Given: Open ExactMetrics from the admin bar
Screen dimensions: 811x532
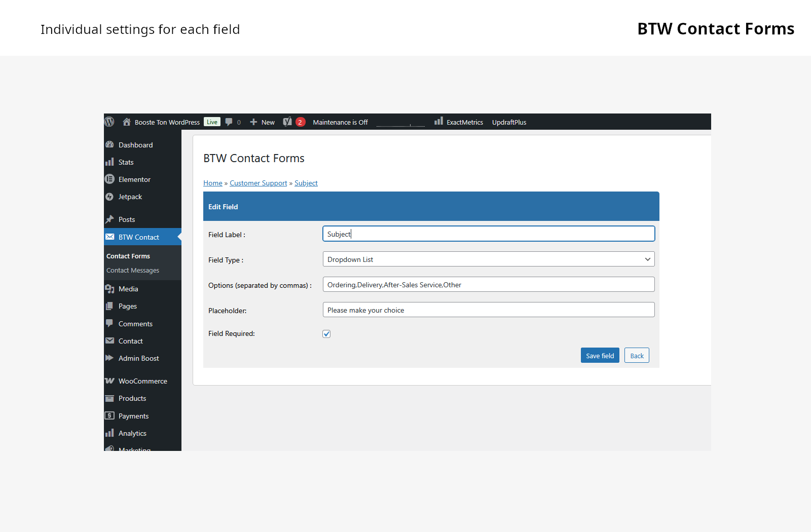Looking at the screenshot, I should coord(459,122).
